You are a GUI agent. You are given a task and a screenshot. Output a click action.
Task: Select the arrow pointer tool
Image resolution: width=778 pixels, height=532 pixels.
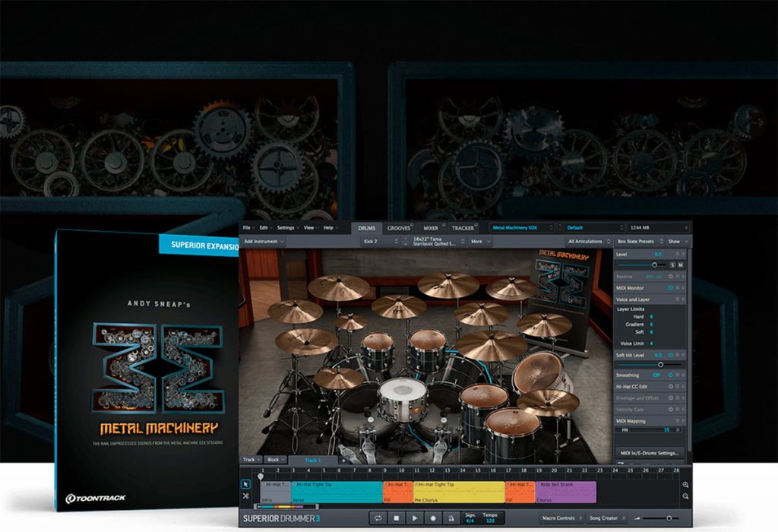pyautogui.click(x=245, y=484)
